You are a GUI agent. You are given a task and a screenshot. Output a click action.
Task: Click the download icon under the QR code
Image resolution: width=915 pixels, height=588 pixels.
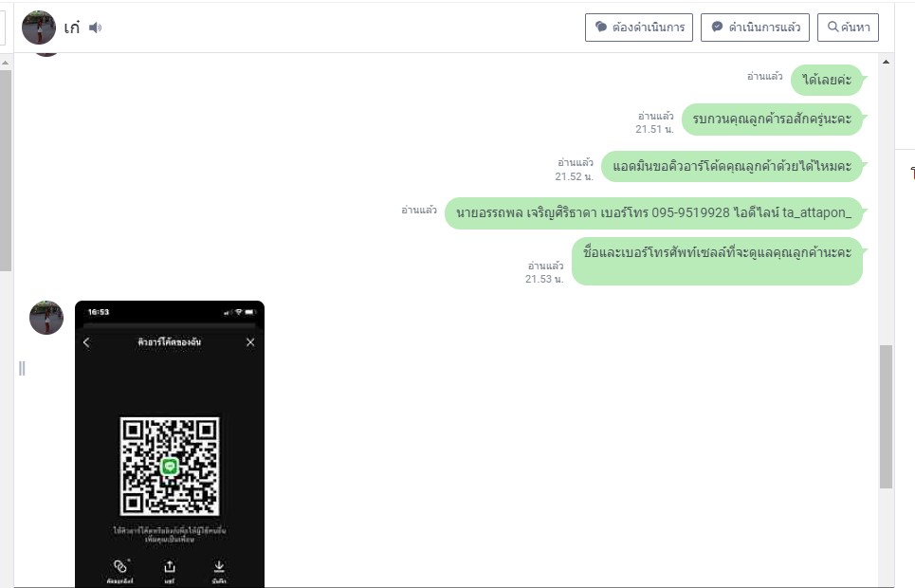219,567
